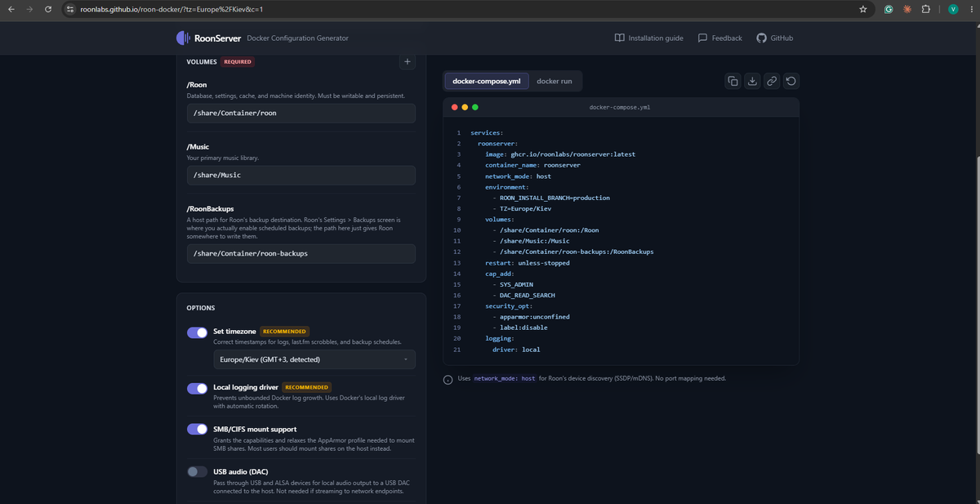The width and height of the screenshot is (980, 504).
Task: Disable SMB/CIFS mount support
Action: (x=197, y=430)
